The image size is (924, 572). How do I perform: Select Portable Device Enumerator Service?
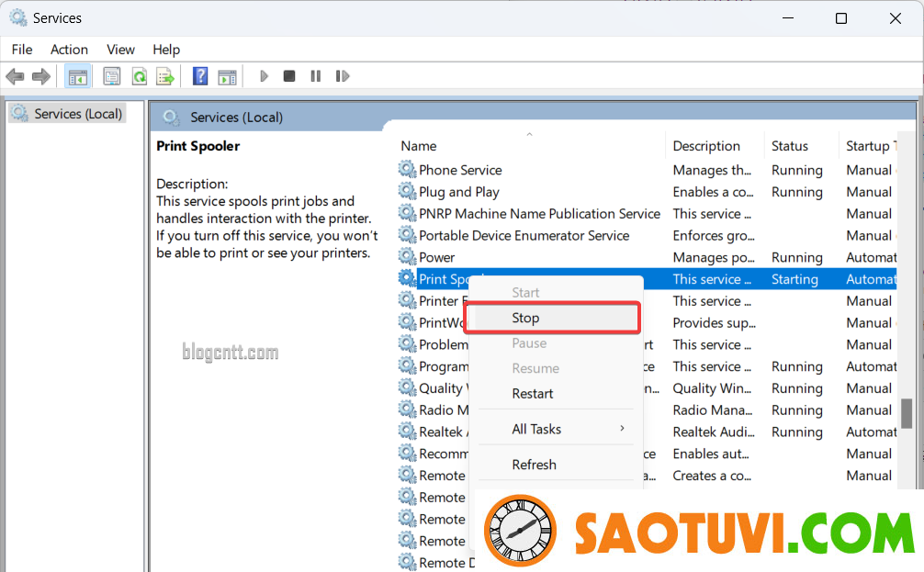[524, 236]
